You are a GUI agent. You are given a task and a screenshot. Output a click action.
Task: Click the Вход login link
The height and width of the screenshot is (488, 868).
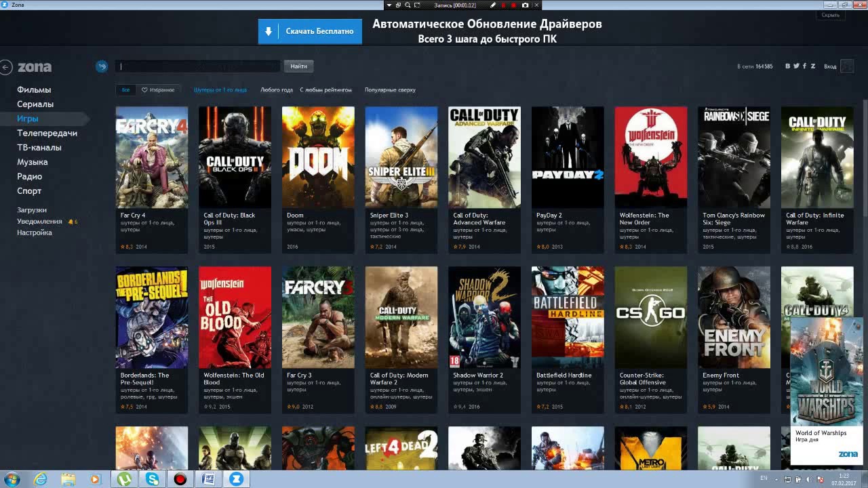830,66
